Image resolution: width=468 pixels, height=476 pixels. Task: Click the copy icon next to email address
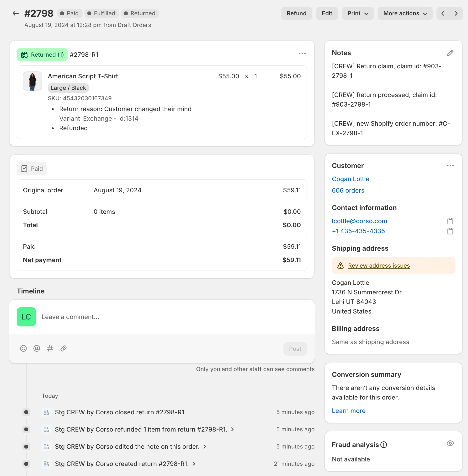[x=450, y=221]
